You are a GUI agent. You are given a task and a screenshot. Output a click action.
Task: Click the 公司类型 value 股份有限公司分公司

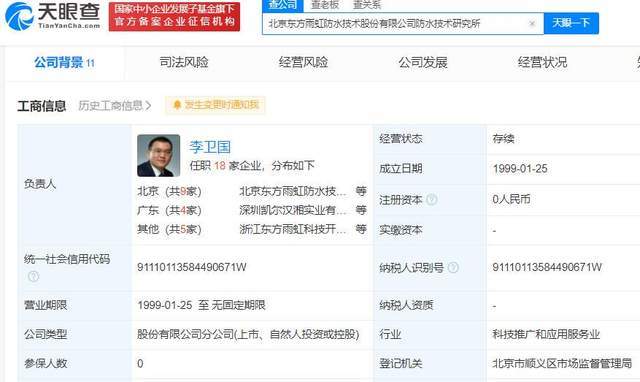(x=248, y=334)
